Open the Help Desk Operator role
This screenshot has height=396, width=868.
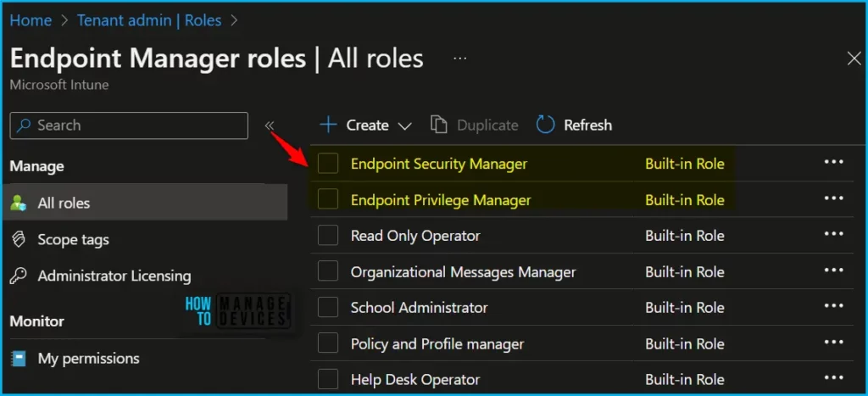coord(415,380)
